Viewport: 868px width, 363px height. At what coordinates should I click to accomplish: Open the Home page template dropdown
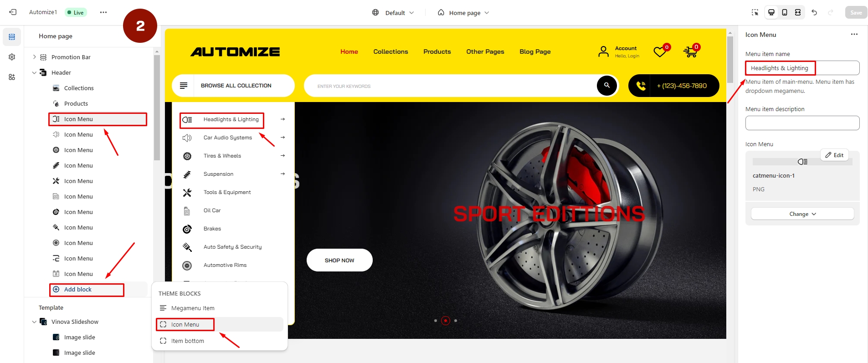point(463,13)
